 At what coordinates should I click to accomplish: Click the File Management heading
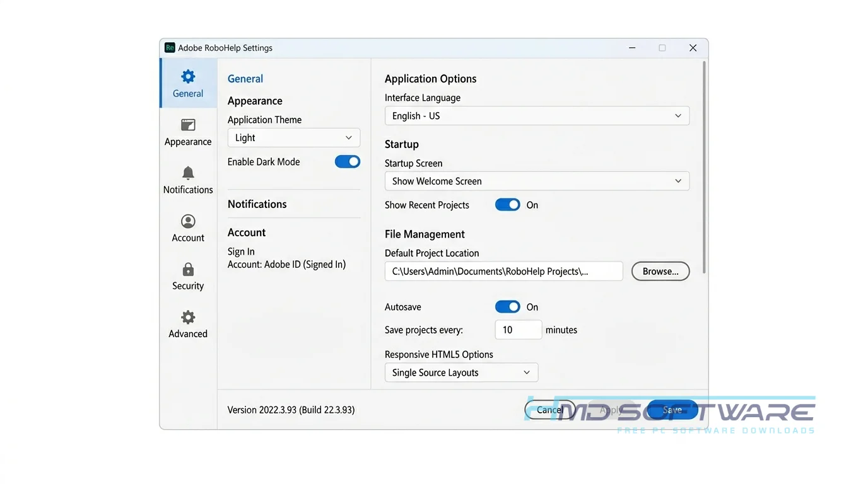425,234
